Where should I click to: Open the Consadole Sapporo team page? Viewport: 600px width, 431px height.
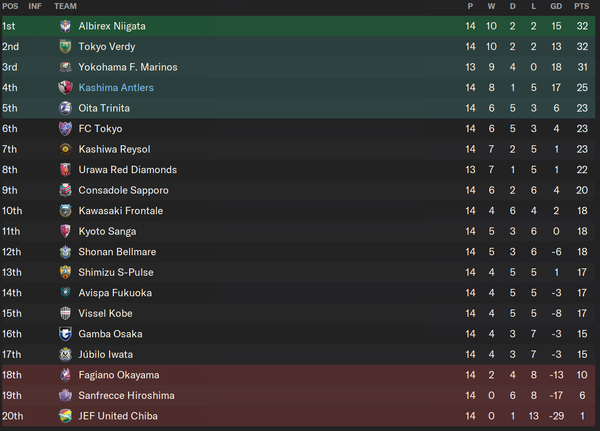tap(123, 190)
